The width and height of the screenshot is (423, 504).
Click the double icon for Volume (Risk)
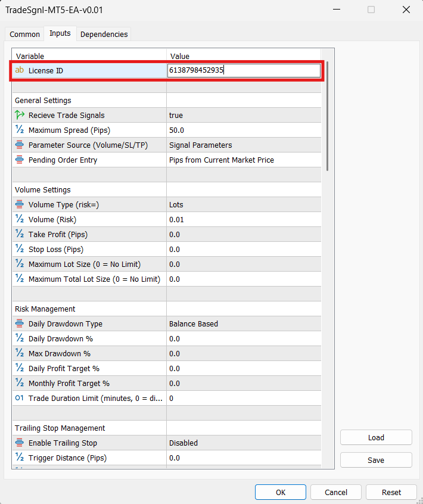click(x=20, y=219)
